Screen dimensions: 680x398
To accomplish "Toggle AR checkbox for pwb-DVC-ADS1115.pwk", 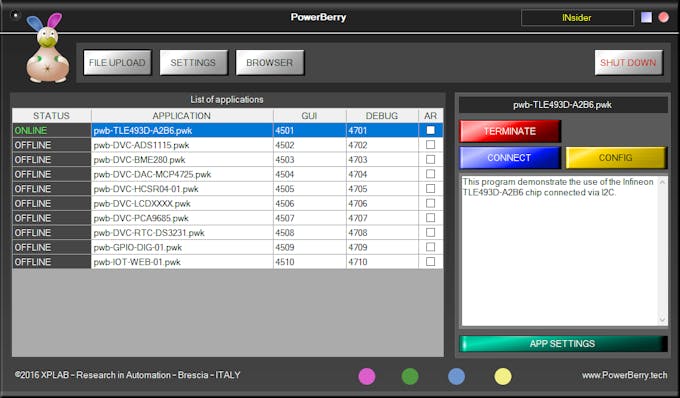I will [x=430, y=144].
